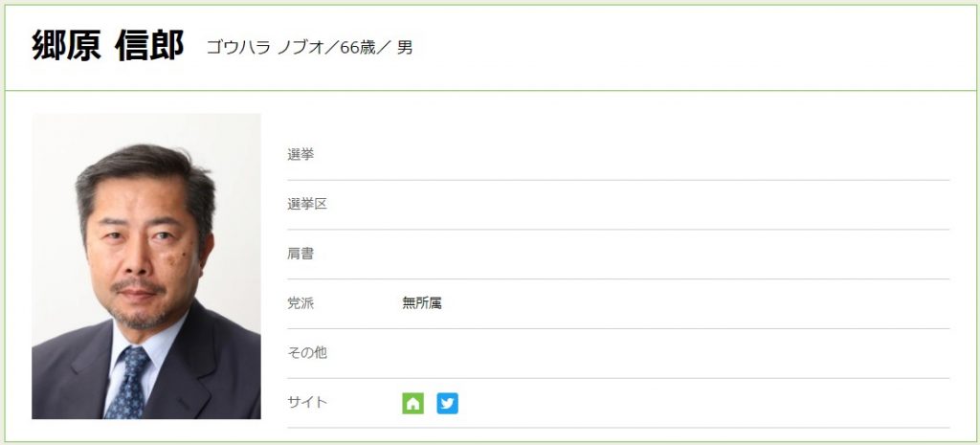This screenshot has height=445, width=980.
Task: Click the 選挙区 row label
Action: [x=307, y=204]
